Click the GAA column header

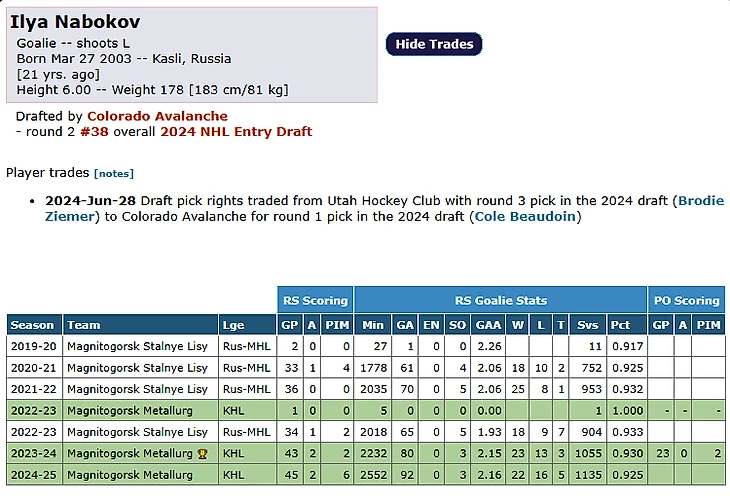487,324
